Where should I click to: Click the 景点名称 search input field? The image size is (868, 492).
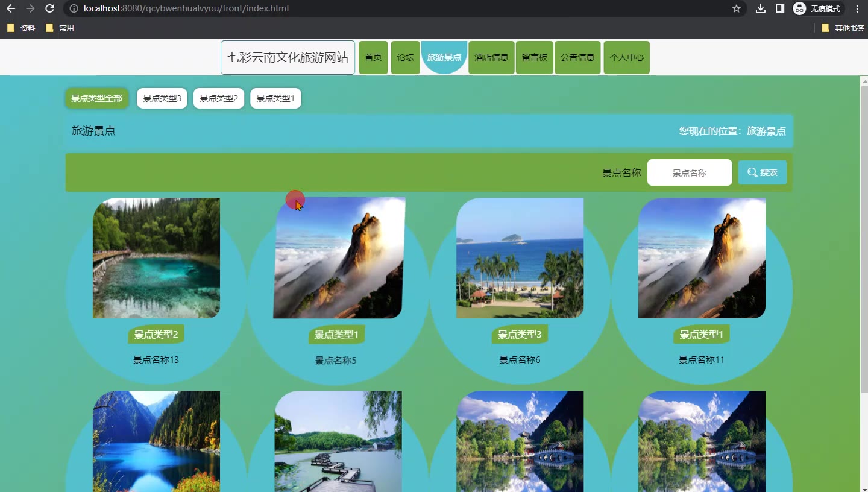click(x=690, y=172)
